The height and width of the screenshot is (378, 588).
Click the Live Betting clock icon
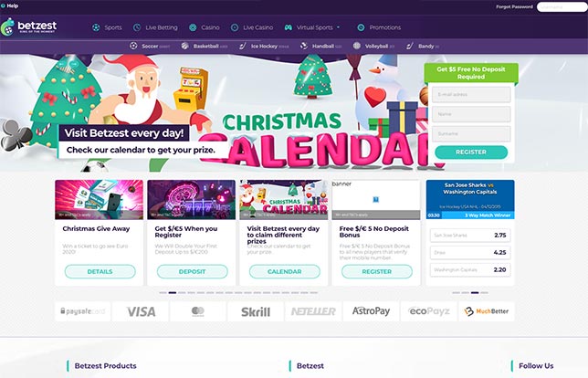pyautogui.click(x=137, y=27)
